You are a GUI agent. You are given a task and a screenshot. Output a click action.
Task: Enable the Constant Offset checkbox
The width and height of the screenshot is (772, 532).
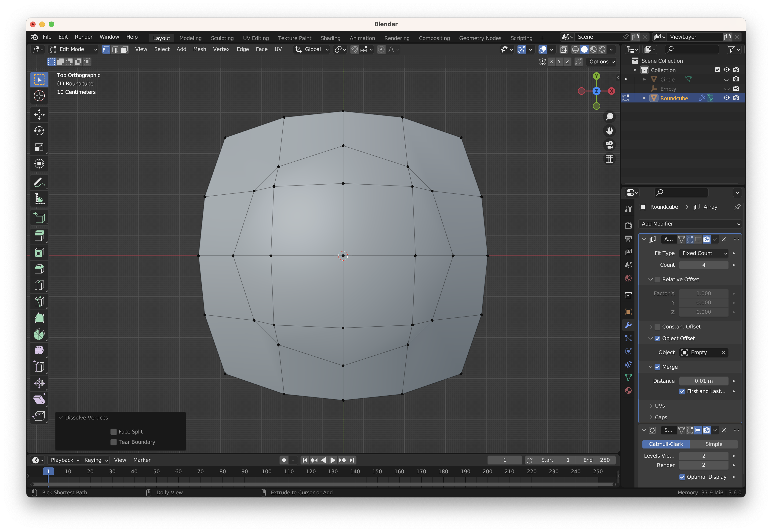pyautogui.click(x=657, y=327)
